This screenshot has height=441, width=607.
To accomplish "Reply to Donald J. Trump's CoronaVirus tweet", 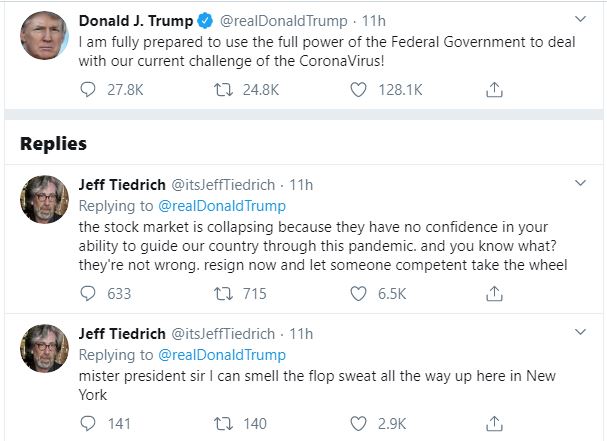I will pos(89,89).
